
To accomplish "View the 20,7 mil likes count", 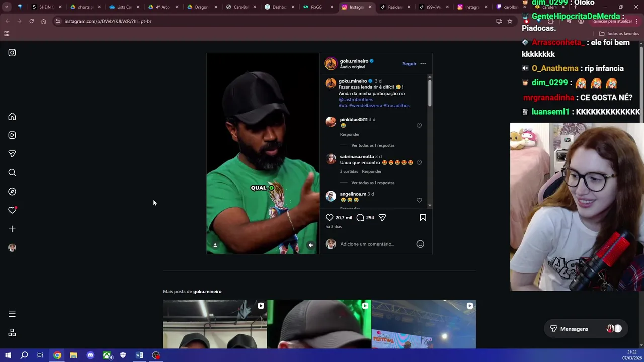I will point(344,218).
